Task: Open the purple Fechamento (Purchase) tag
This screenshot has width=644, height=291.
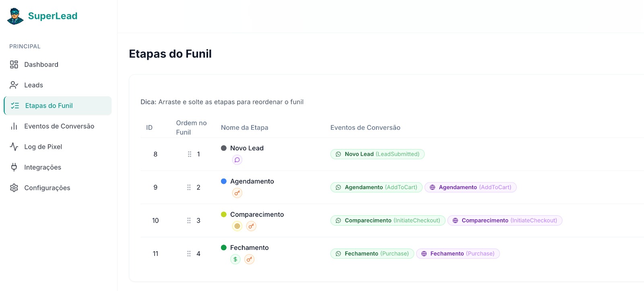Action: [x=458, y=254]
